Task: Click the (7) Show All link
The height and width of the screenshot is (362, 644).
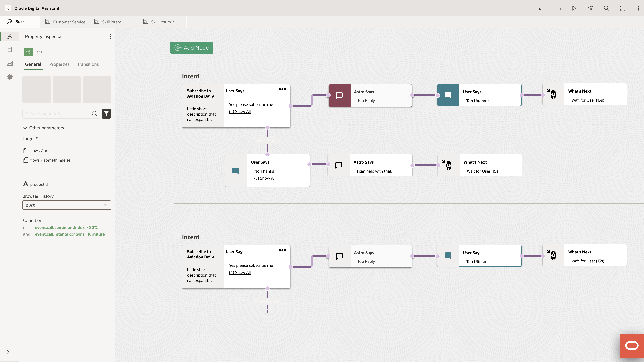Action: point(265,178)
